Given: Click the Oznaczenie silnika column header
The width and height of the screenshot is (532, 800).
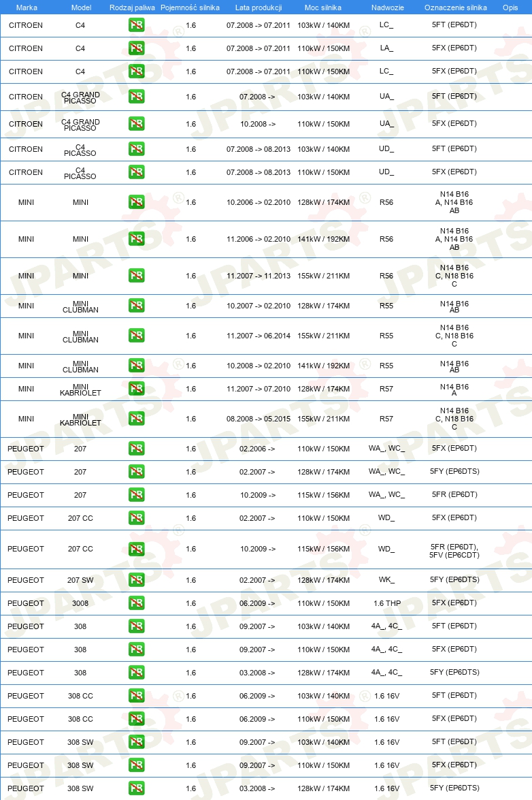Looking at the screenshot, I should click(x=456, y=7).
